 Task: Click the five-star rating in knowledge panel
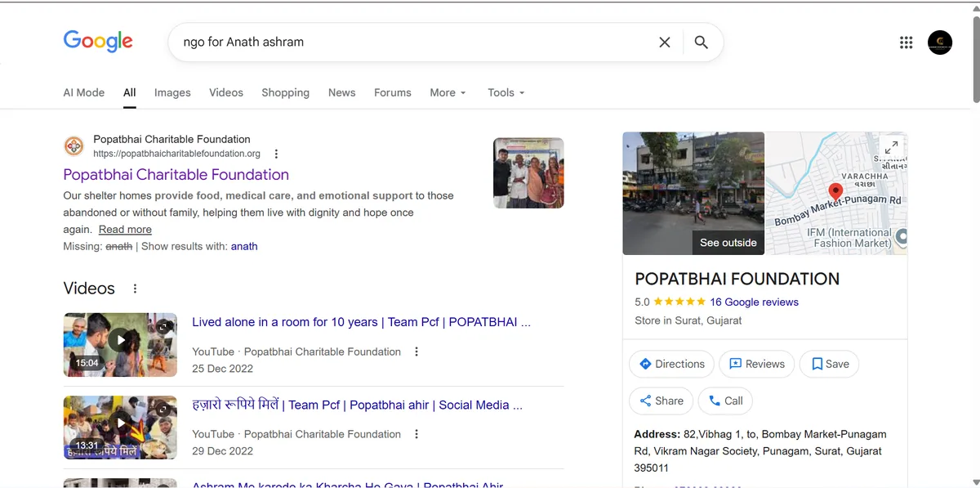point(679,302)
